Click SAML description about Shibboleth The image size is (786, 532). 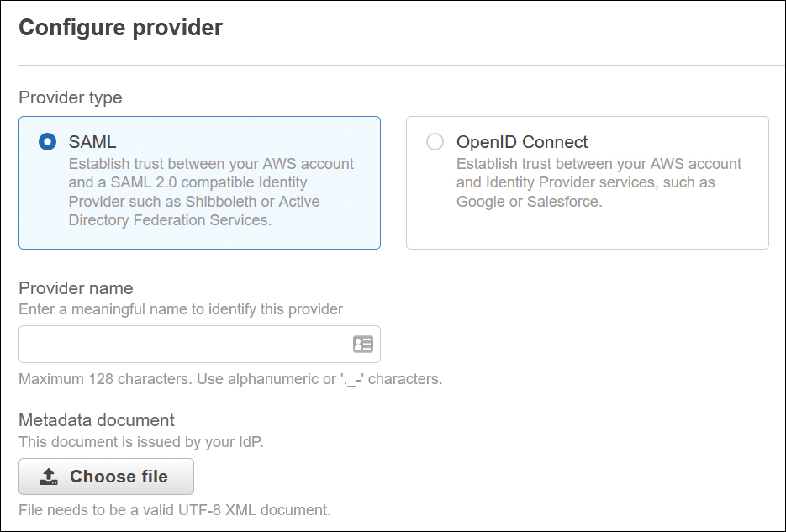(211, 192)
